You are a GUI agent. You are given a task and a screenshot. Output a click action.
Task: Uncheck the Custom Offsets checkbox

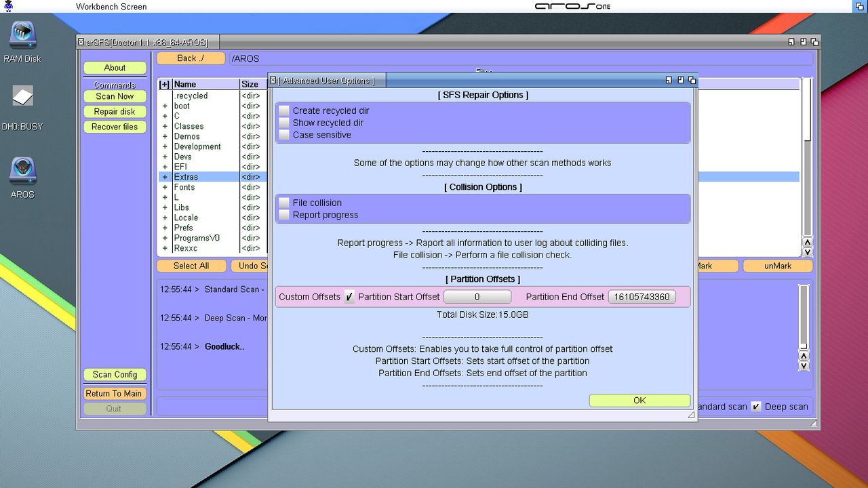349,297
